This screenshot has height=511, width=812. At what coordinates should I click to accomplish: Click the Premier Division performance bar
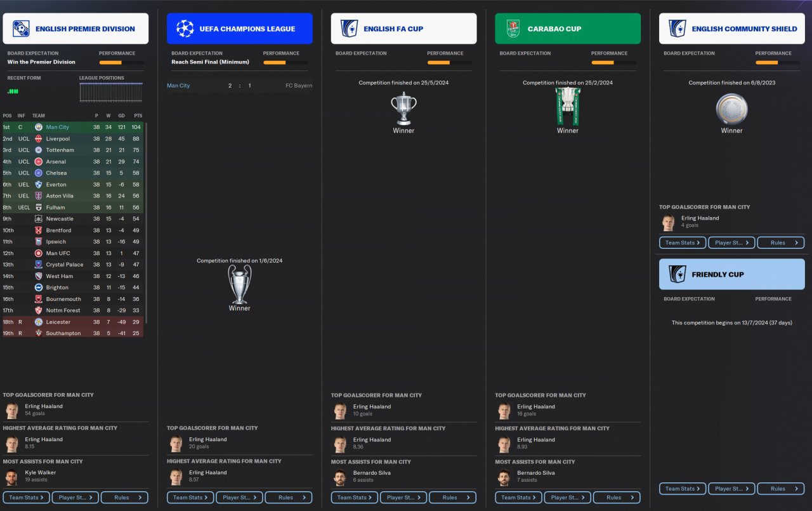click(x=121, y=62)
